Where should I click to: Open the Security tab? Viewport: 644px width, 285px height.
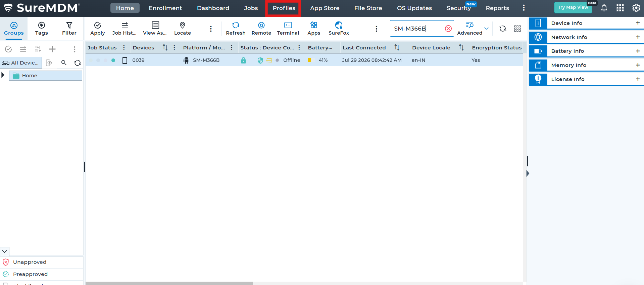pos(458,8)
